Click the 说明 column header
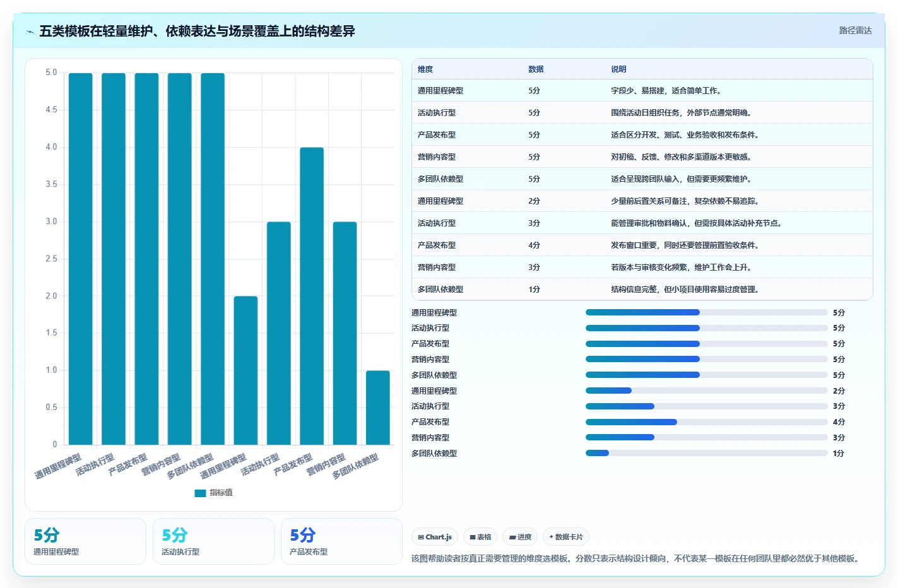898x588 pixels. (618, 69)
